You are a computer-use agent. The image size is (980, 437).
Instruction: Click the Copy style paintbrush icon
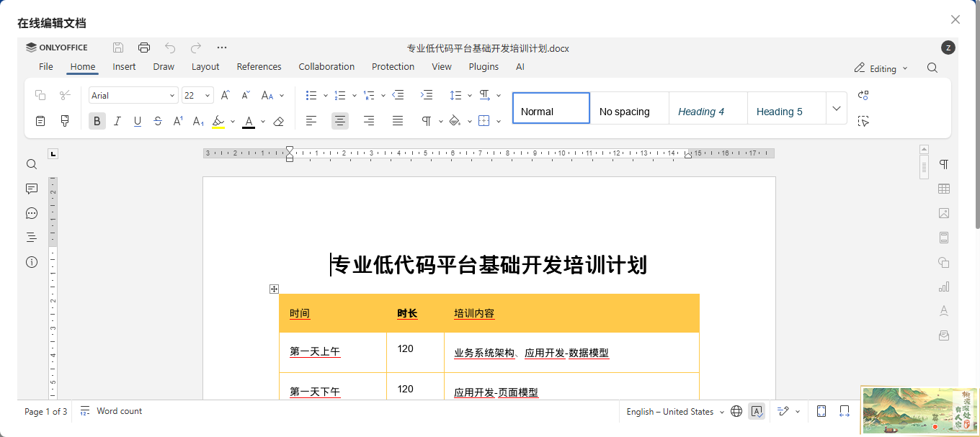click(65, 121)
